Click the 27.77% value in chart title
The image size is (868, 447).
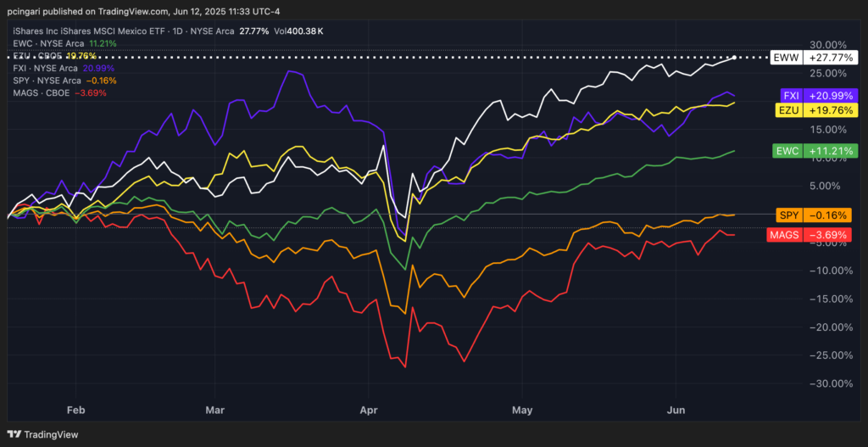pyautogui.click(x=254, y=31)
